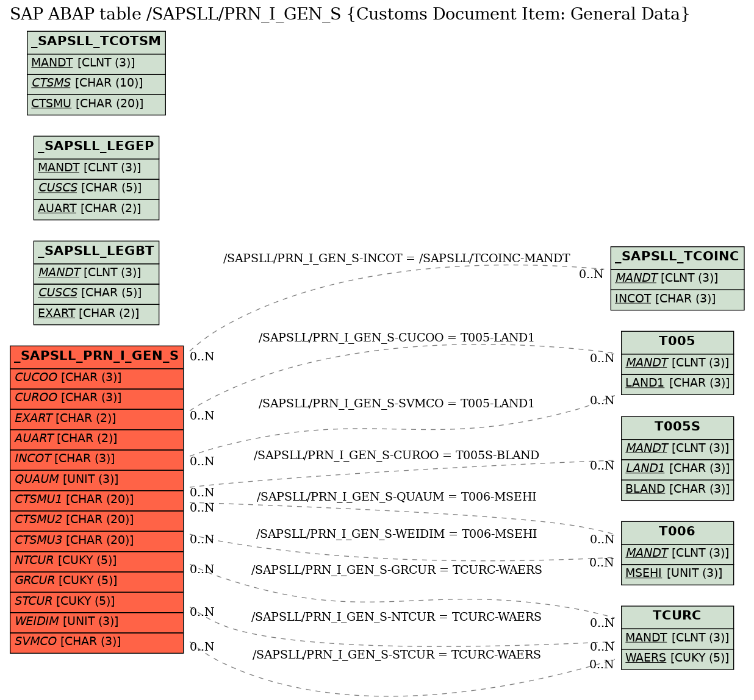Screen dimensions: 754x700
Task: Select CTSMU1 [CHAR (20)] field
Action: 96,501
